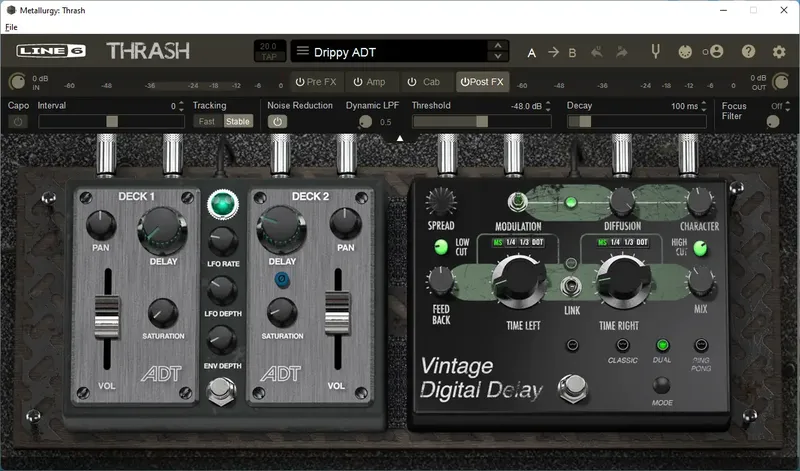Viewport: 800px width, 471px height.
Task: Toggle the LOW CUT green LED
Action: coord(440,247)
